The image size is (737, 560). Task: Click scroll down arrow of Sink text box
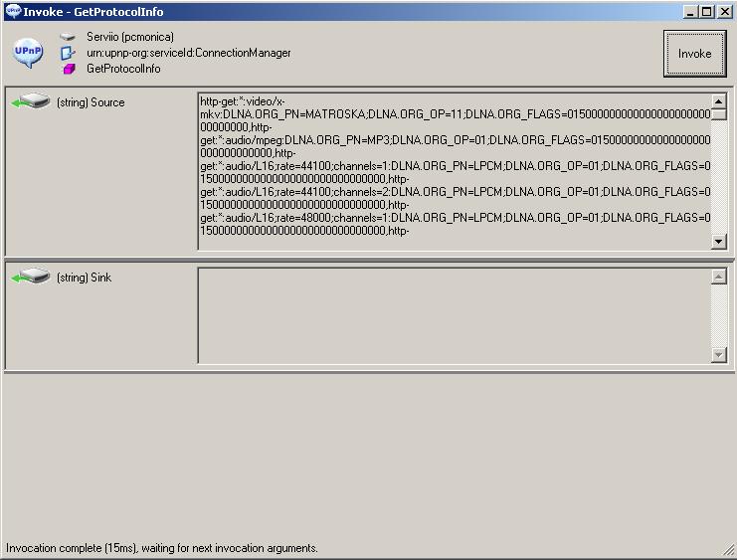719,354
